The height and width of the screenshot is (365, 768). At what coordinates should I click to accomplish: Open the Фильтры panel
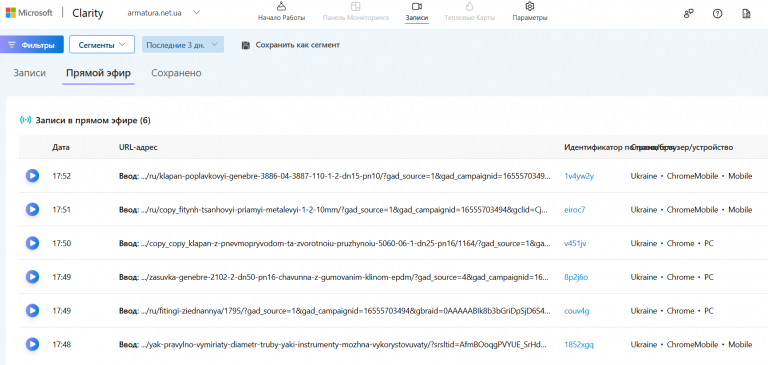[x=31, y=45]
